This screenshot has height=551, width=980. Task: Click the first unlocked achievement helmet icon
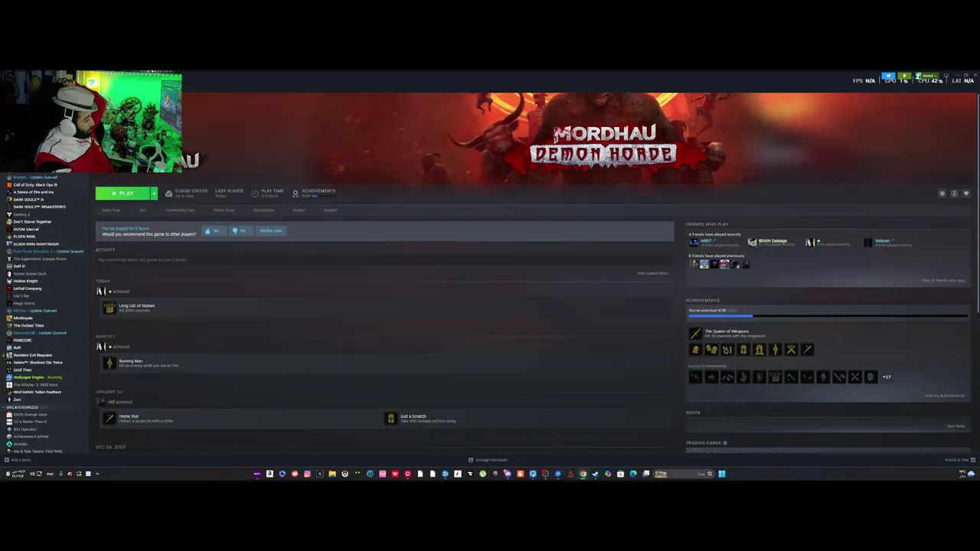coord(695,350)
